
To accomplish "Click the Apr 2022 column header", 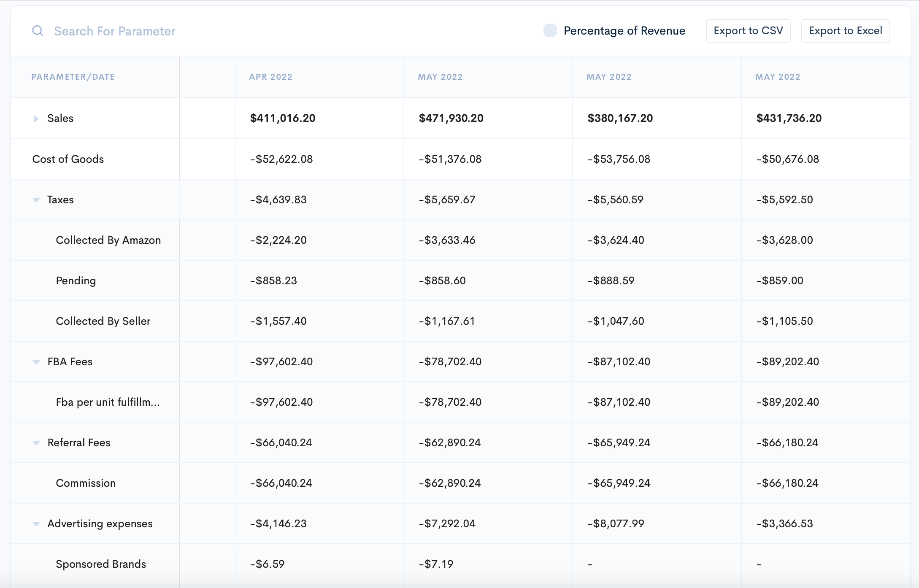I will click(x=270, y=77).
